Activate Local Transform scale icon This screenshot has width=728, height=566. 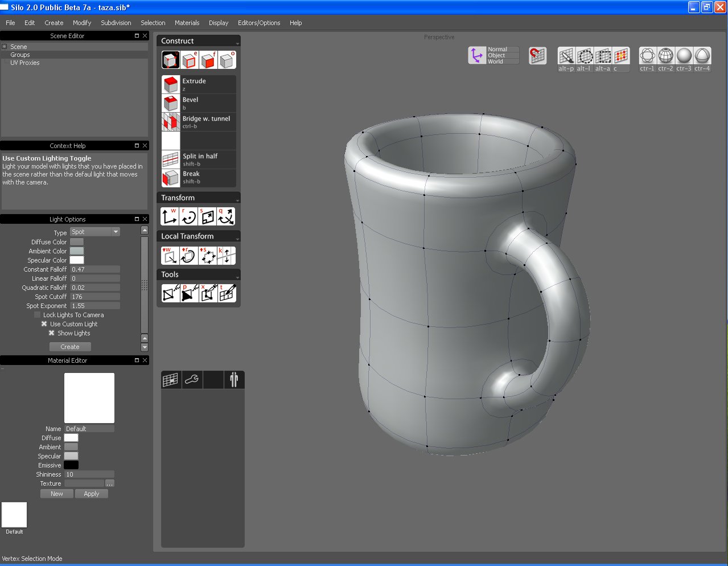pyautogui.click(x=208, y=256)
